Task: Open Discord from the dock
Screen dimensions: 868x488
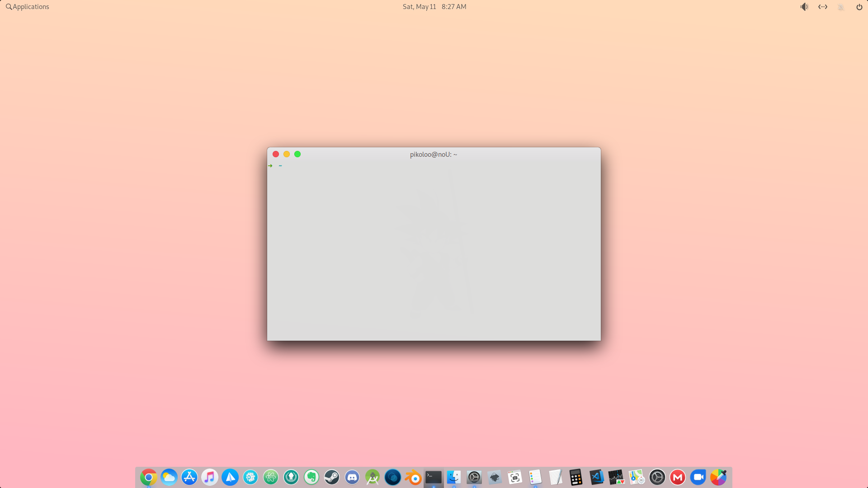Action: click(352, 477)
